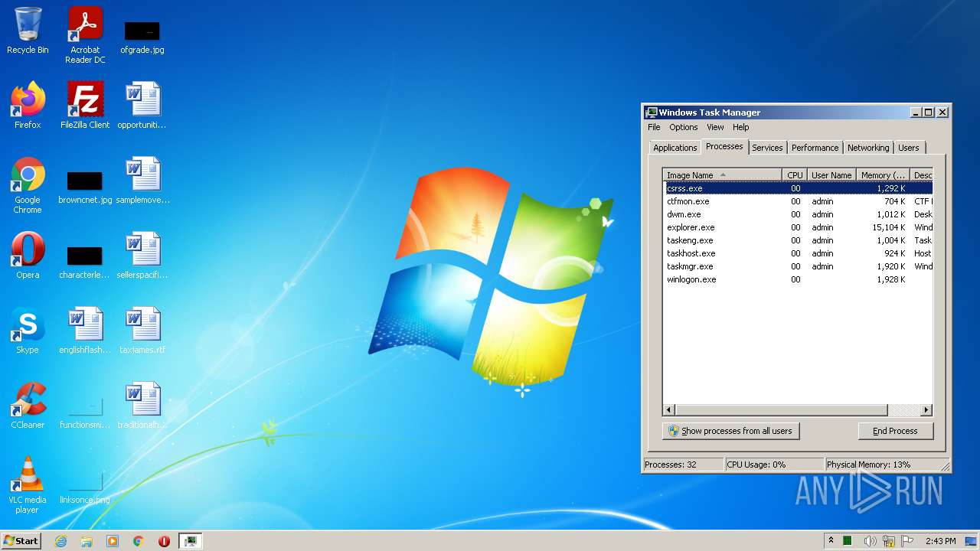980x551 pixels.
Task: Select functionsmi... desktop file
Action: [85, 413]
